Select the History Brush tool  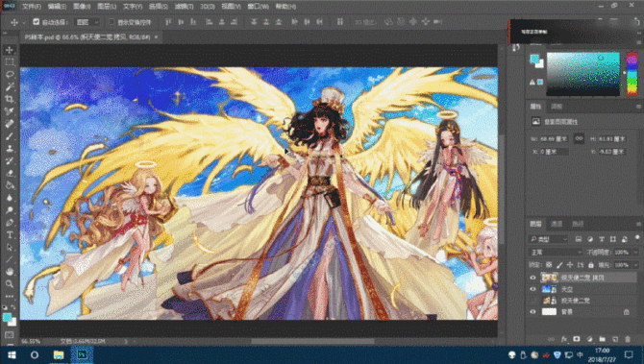click(10, 160)
